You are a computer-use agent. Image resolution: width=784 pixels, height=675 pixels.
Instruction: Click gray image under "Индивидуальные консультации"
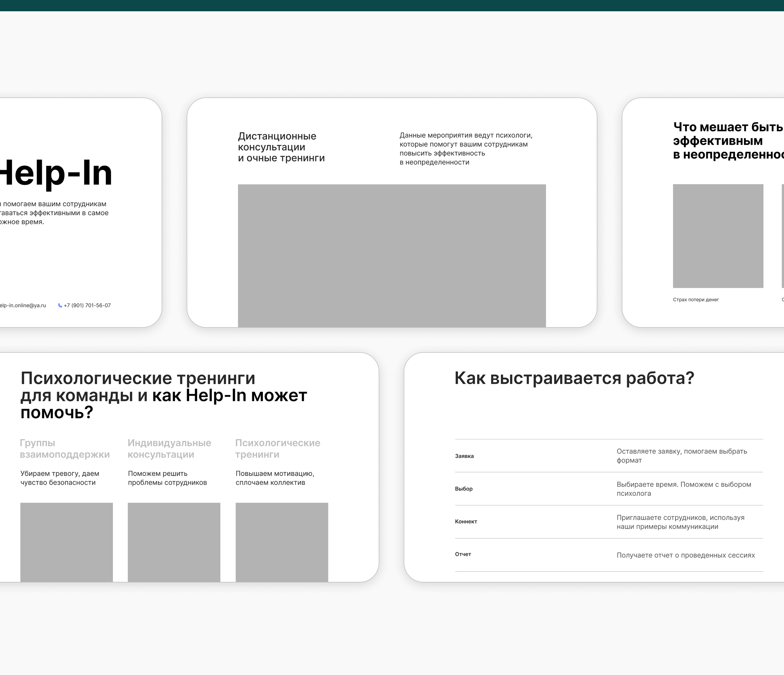click(x=174, y=542)
